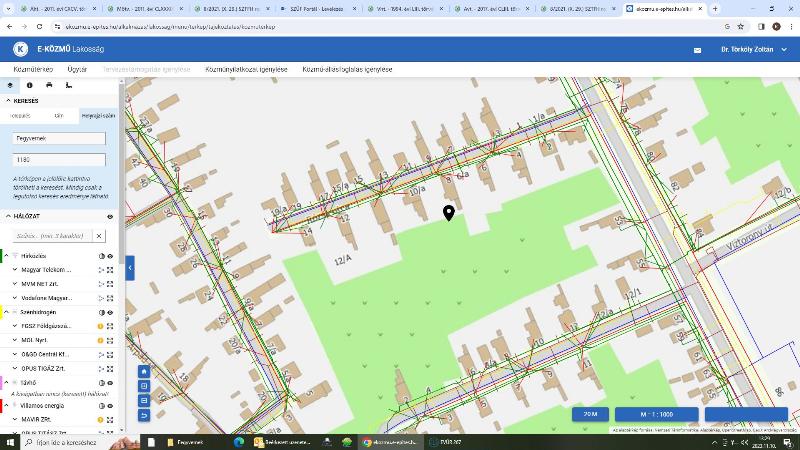Click the M = 1 : 1000 scale button

pos(657,414)
